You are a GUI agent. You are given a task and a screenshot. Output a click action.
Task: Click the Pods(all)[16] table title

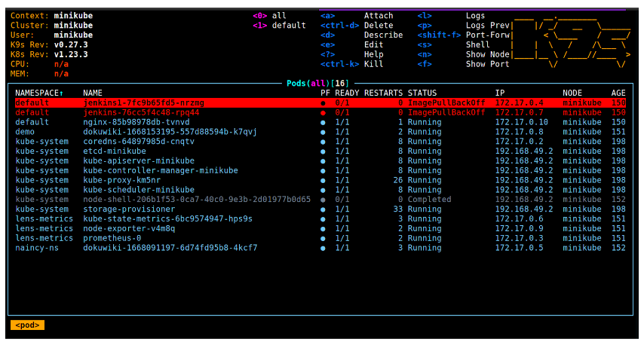318,84
